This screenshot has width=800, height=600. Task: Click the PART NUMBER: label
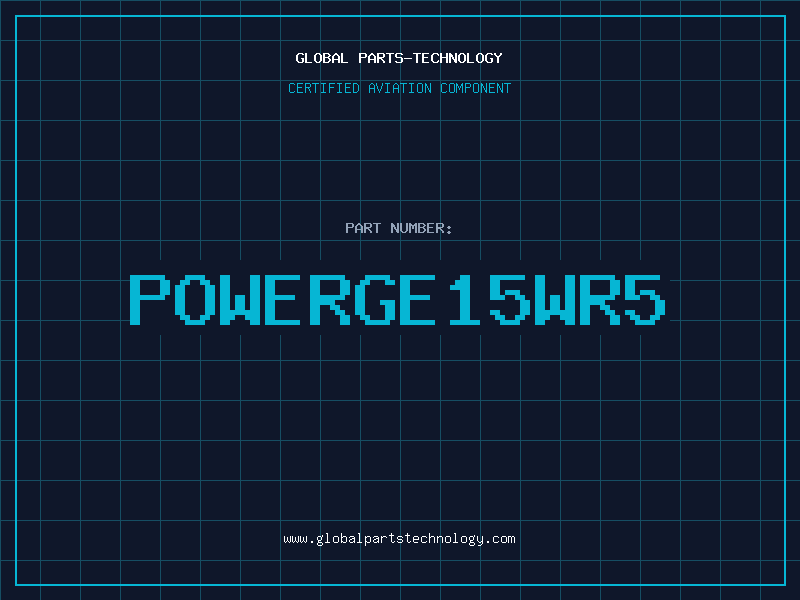398,228
